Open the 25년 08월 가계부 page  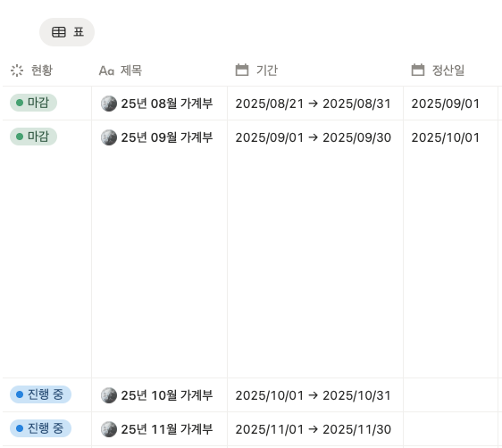pyautogui.click(x=167, y=104)
